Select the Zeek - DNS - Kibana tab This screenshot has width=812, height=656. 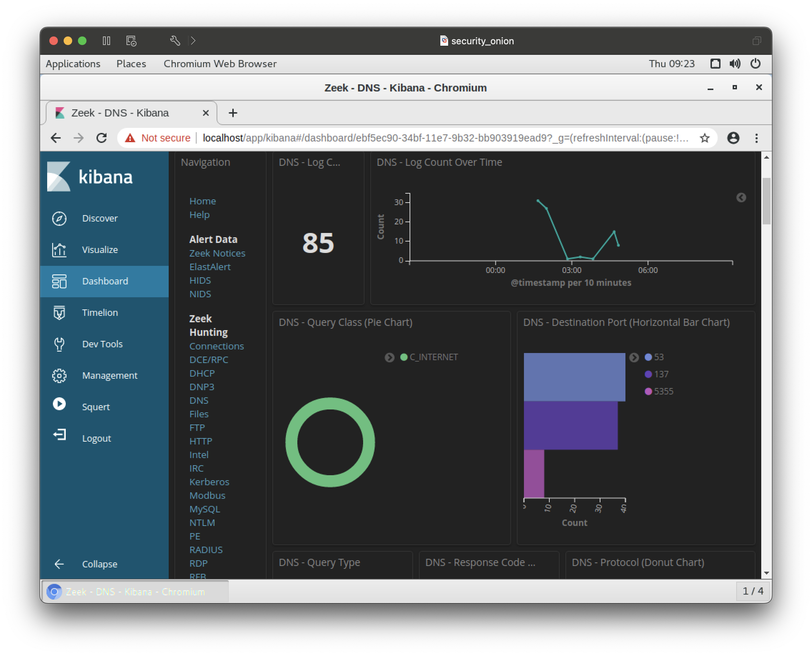(x=131, y=113)
